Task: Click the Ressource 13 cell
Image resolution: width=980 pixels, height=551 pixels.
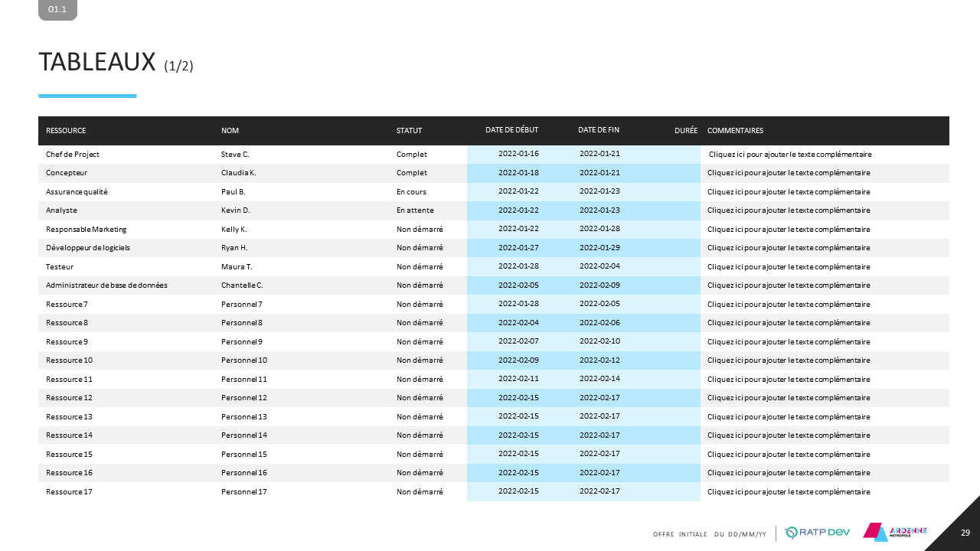Action: [x=69, y=417]
